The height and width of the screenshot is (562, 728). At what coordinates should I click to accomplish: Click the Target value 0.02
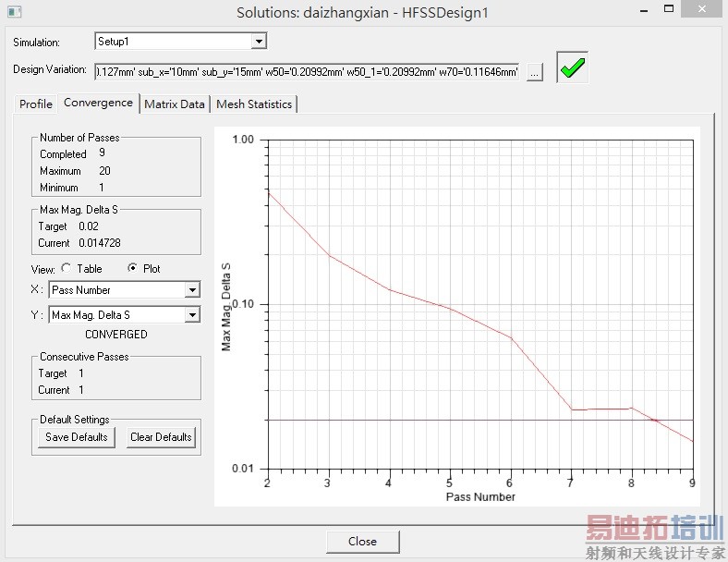tap(88, 226)
